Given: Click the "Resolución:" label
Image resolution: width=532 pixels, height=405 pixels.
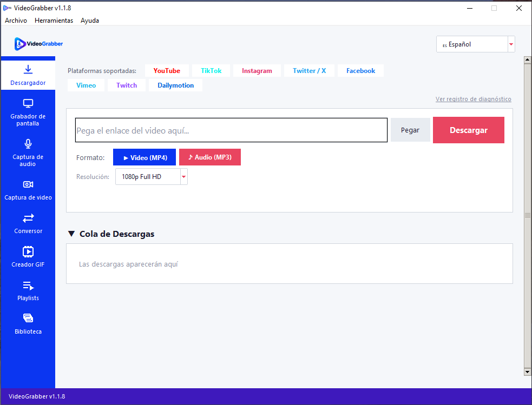Looking at the screenshot, I should pyautogui.click(x=93, y=177).
